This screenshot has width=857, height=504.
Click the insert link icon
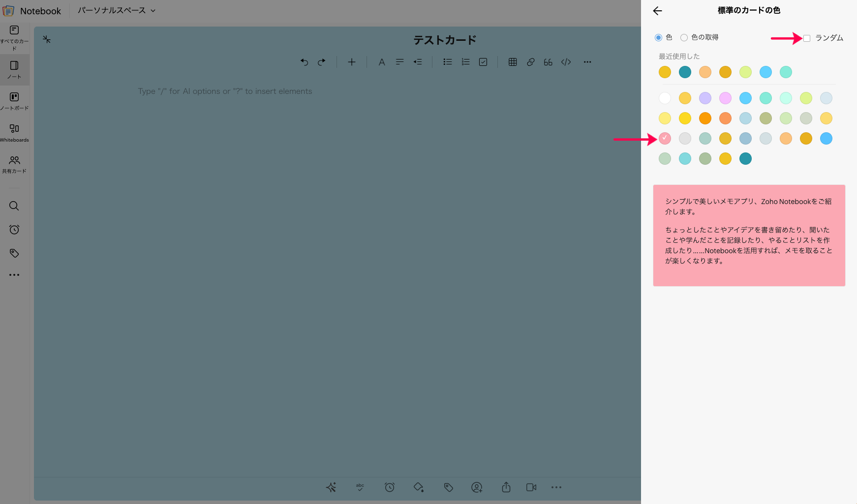(x=530, y=62)
